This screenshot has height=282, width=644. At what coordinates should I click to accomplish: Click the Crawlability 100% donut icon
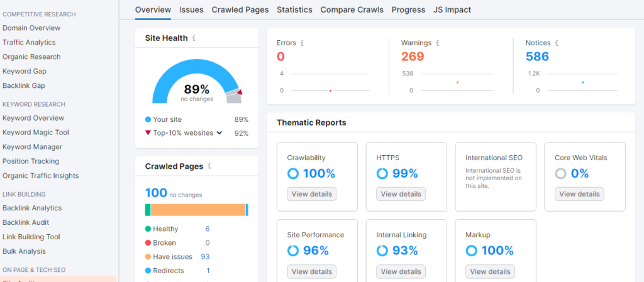coord(293,174)
